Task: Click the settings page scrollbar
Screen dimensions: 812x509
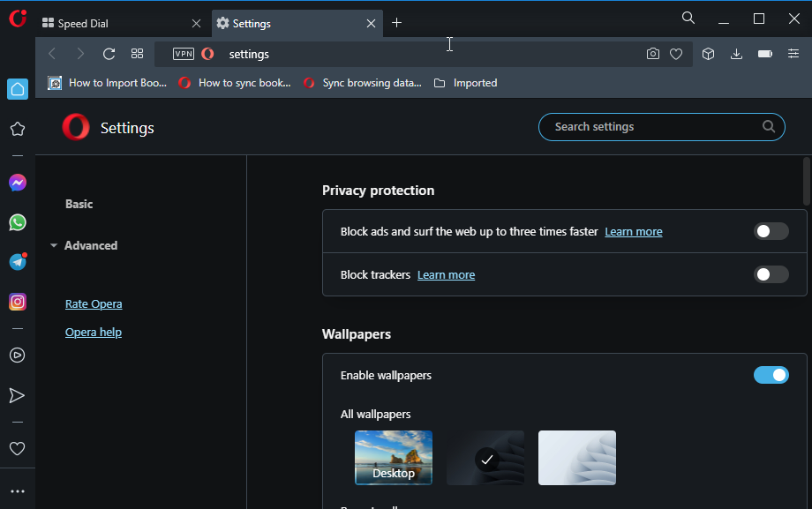Action: pyautogui.click(x=807, y=182)
